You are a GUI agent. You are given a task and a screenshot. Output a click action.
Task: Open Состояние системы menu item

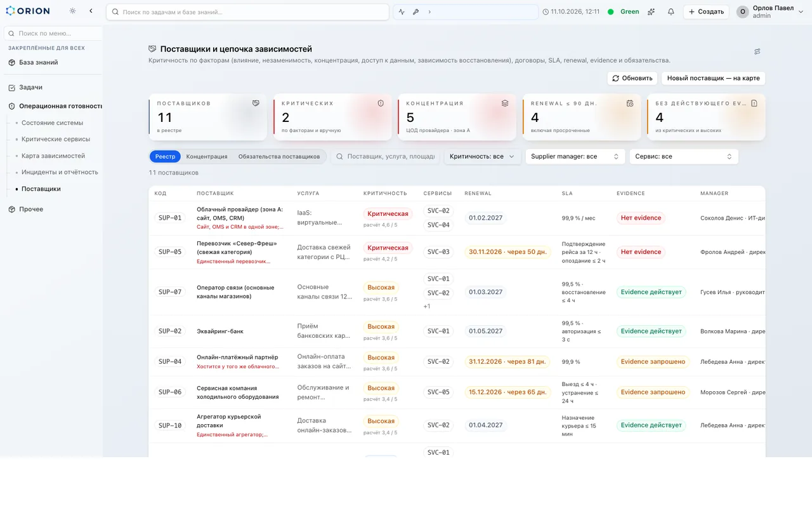52,123
